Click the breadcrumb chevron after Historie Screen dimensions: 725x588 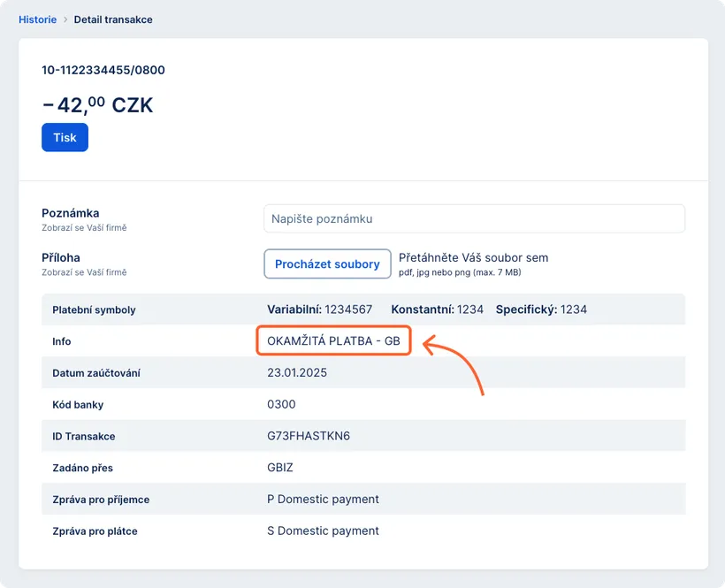click(62, 19)
